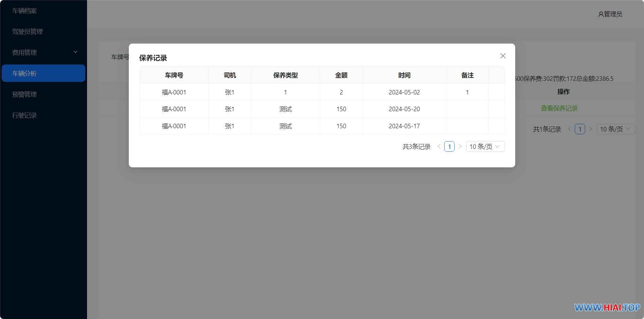644x319 pixels.
Task: Select page 1 in background pagination
Action: pos(580,129)
